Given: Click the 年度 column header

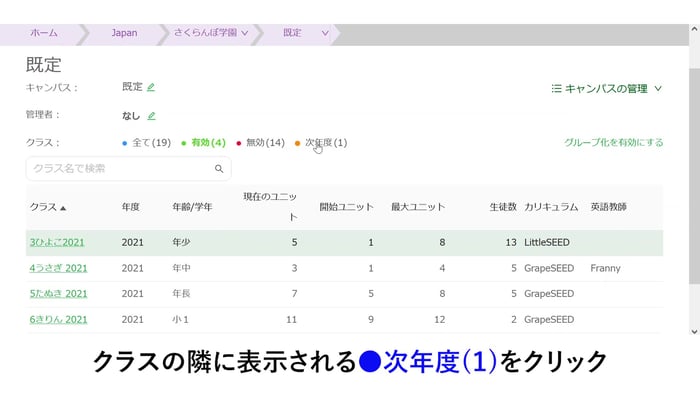Looking at the screenshot, I should 130,207.
